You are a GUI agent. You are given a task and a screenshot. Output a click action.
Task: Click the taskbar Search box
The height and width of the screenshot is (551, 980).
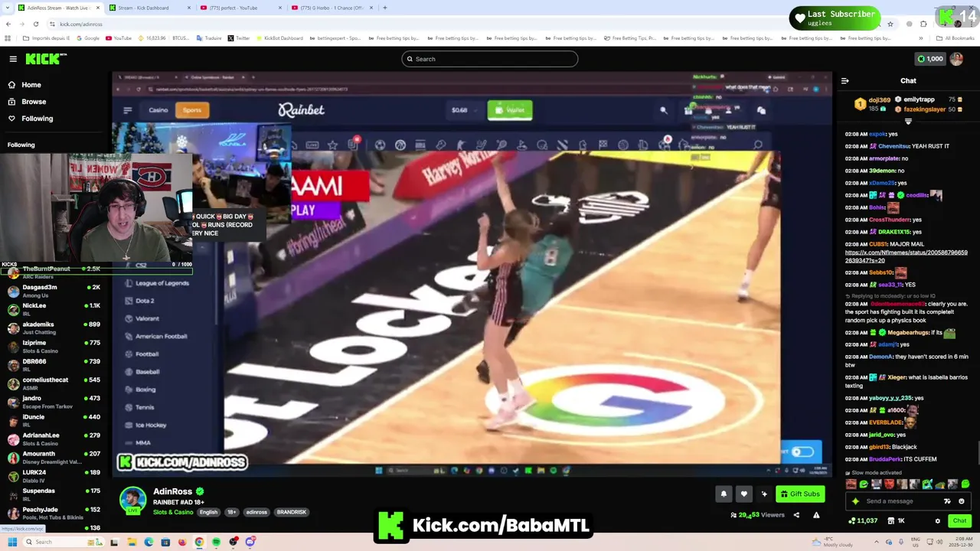pos(63,542)
